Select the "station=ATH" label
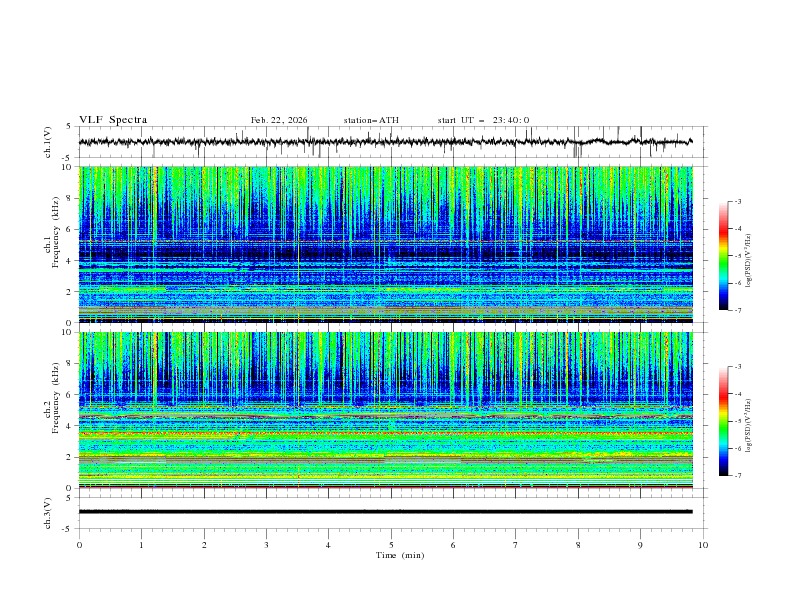The image size is (792, 612). [x=371, y=120]
